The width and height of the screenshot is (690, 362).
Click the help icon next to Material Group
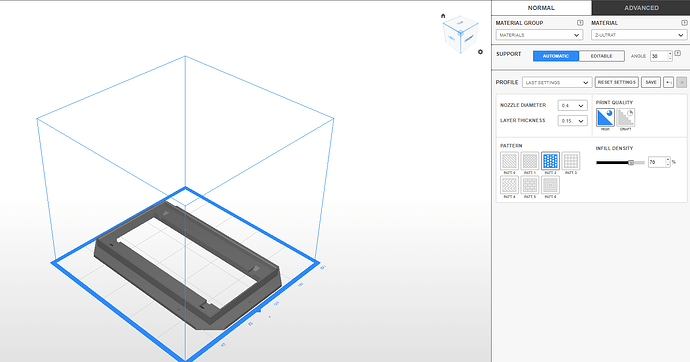[x=580, y=23]
